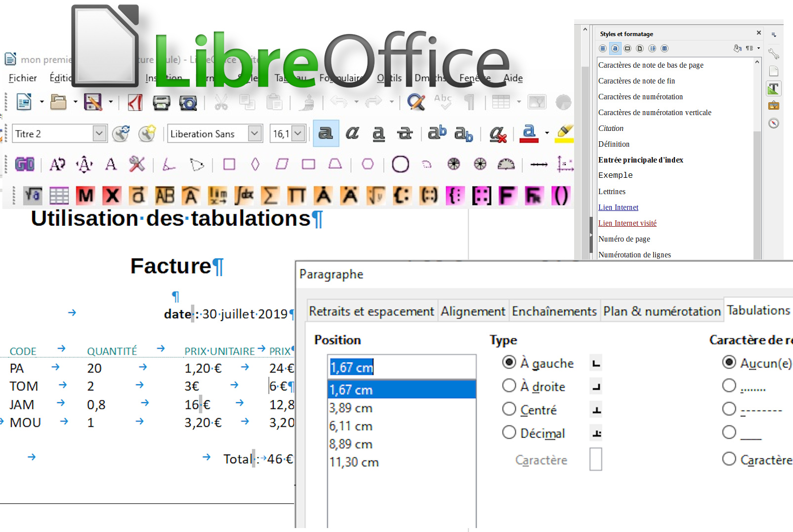Click the New document icon
The height and width of the screenshot is (532, 793).
pyautogui.click(x=24, y=102)
